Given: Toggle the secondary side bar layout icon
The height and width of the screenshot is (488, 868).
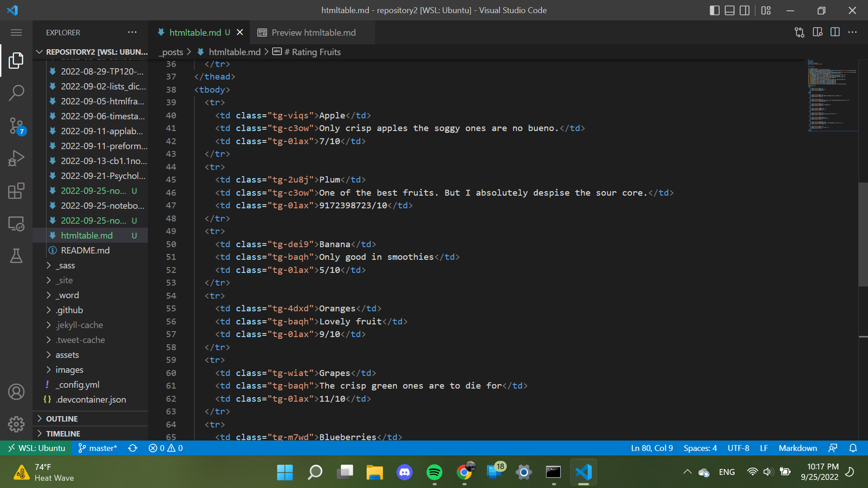Looking at the screenshot, I should [745, 10].
